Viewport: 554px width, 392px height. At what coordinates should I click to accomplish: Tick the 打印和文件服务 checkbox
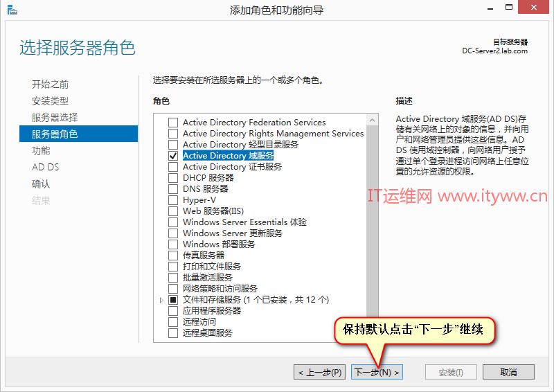click(173, 267)
